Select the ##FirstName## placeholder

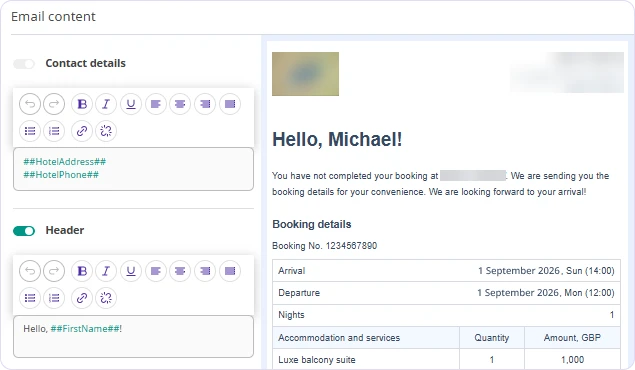85,329
